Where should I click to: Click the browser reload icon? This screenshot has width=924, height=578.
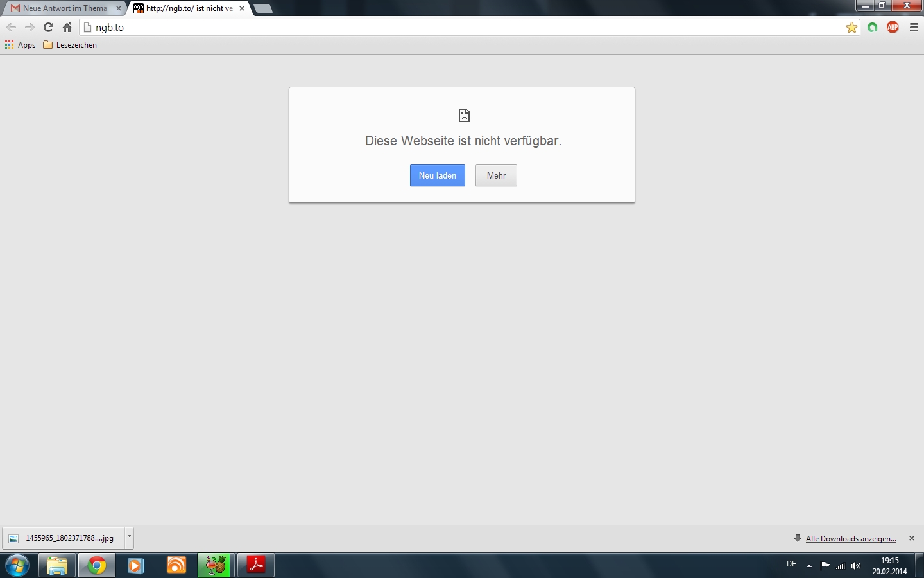[48, 28]
